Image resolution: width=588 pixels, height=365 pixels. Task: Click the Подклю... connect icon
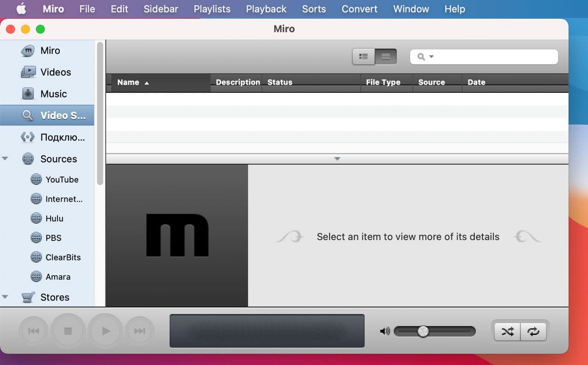pyautogui.click(x=28, y=137)
